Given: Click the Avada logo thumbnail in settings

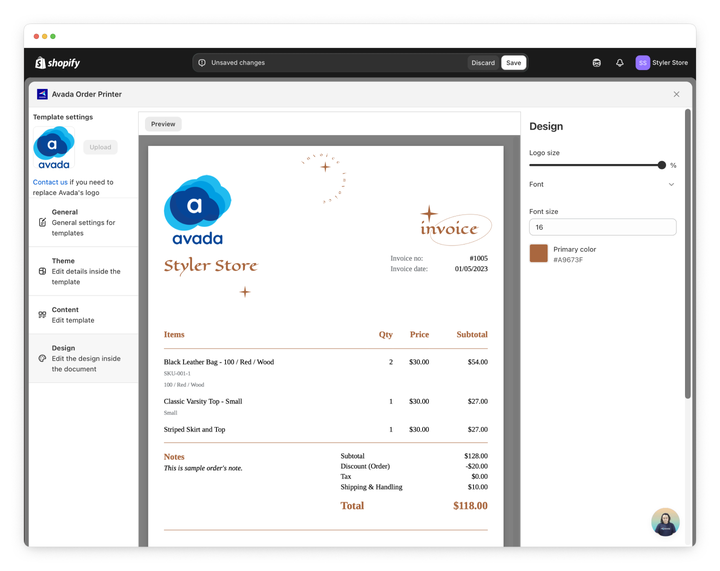Looking at the screenshot, I should [54, 148].
